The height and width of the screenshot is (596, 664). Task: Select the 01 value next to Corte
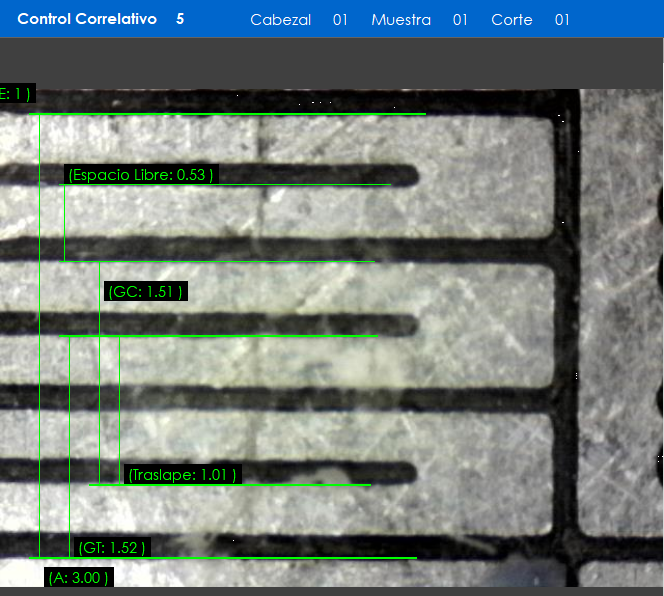coord(562,20)
